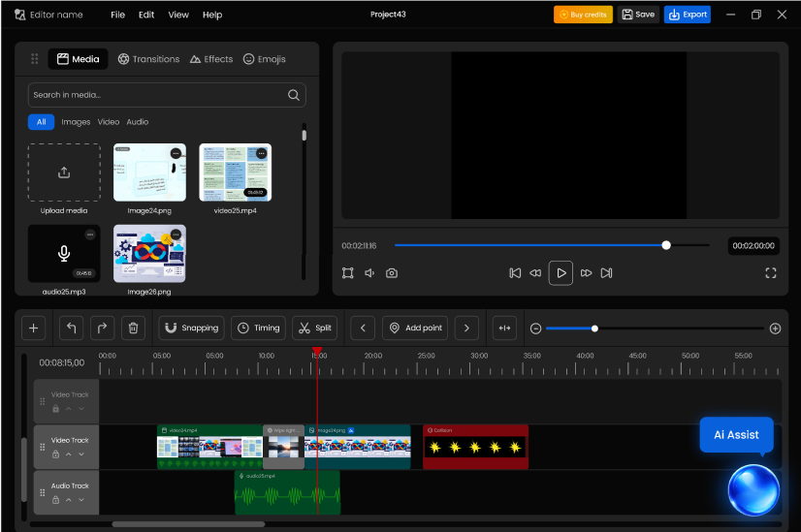Lock the second Video Track

click(x=55, y=454)
